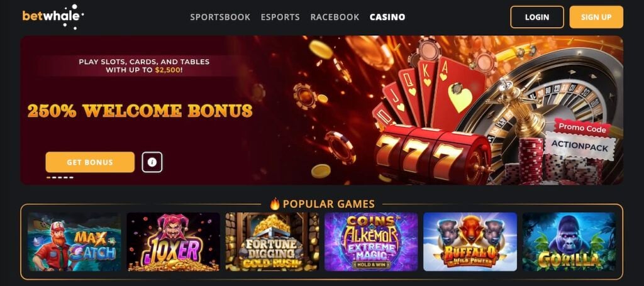Click the Get Bonus button
This screenshot has height=286, width=644.
point(90,162)
